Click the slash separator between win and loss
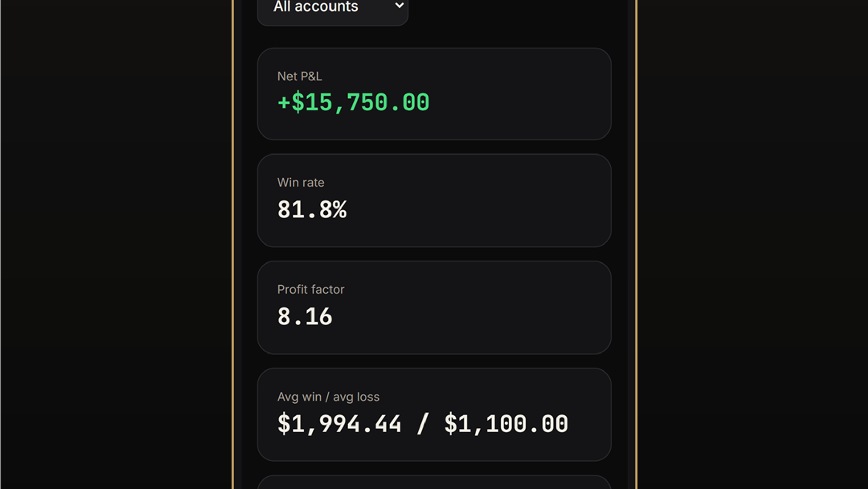This screenshot has height=489, width=868. click(x=423, y=423)
